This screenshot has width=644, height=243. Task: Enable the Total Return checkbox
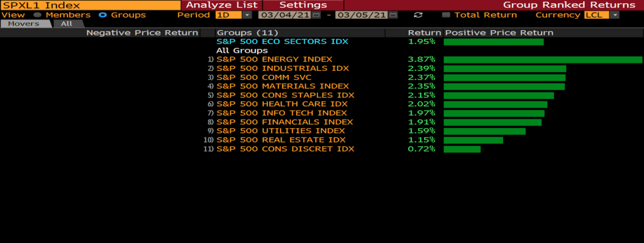[x=446, y=14]
